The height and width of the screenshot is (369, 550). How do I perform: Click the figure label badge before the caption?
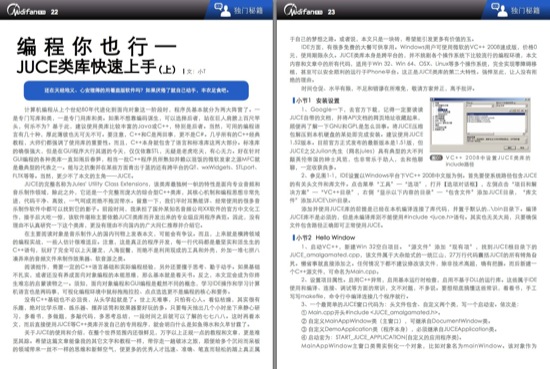pyautogui.click(x=436, y=157)
